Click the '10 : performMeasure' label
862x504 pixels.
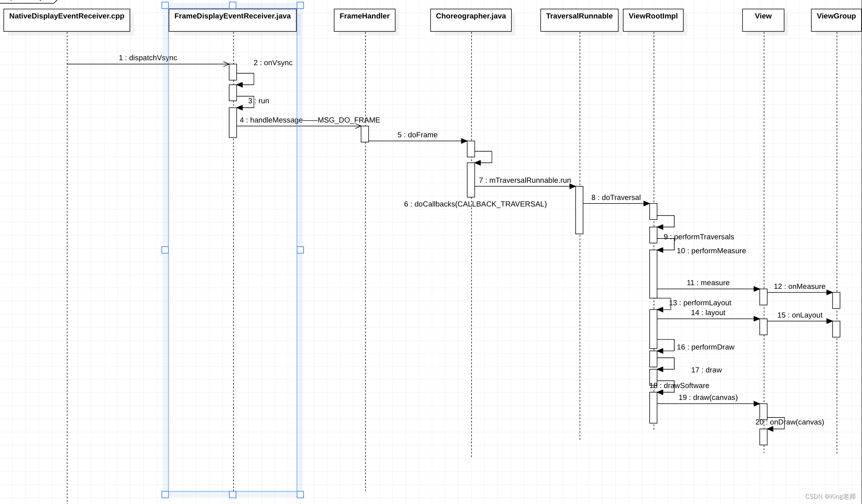tap(711, 251)
